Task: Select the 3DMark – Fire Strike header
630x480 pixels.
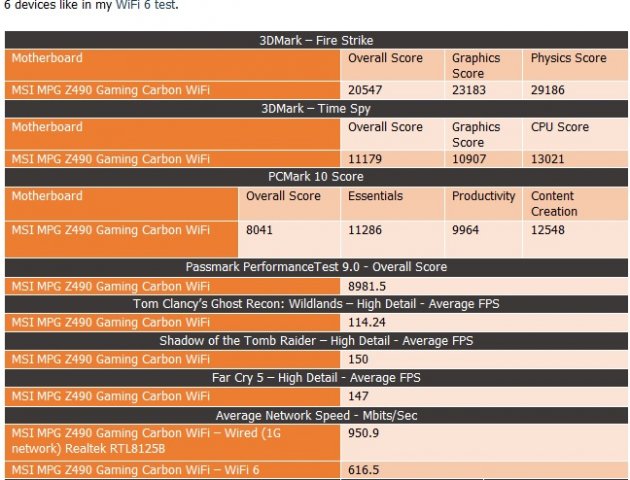Action: click(x=316, y=40)
